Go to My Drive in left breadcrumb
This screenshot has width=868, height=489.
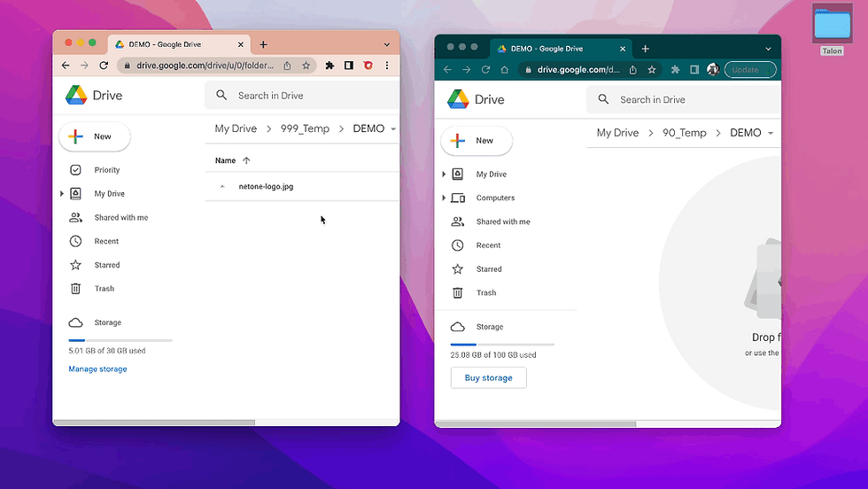point(236,128)
